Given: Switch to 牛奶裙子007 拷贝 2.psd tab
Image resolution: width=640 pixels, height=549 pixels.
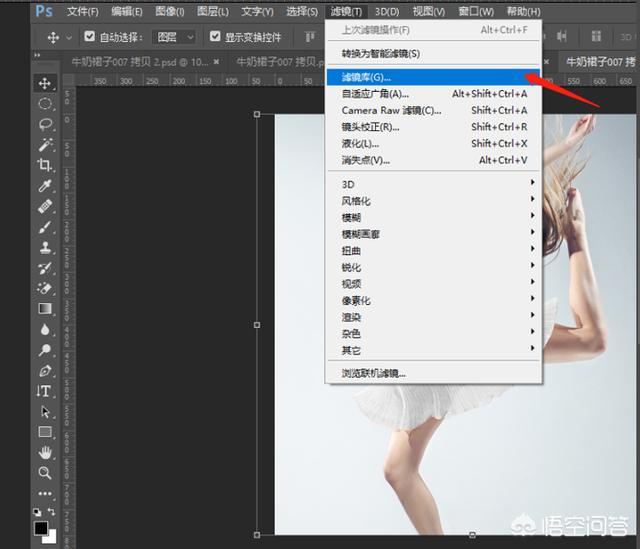Looking at the screenshot, I should 142,61.
